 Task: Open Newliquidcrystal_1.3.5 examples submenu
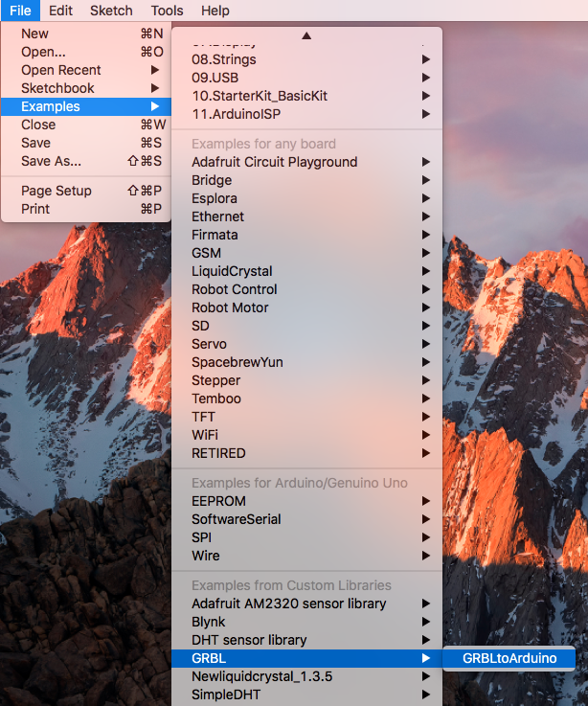point(306,676)
